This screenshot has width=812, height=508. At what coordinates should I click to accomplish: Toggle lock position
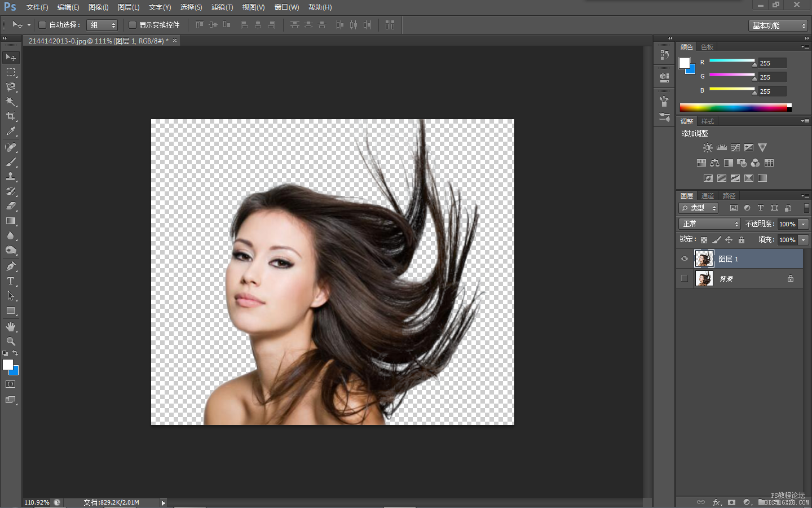point(729,240)
